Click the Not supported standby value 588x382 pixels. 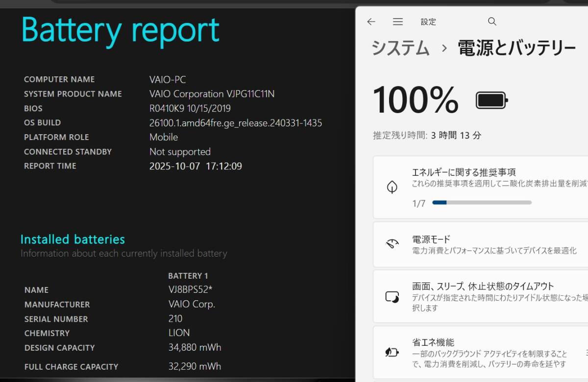[180, 152]
